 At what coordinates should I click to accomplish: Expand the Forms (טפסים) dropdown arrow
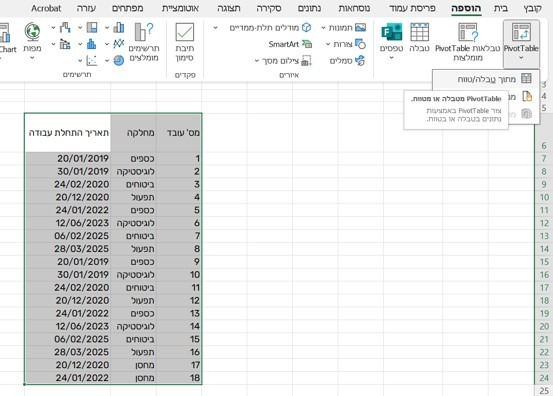[x=391, y=57]
